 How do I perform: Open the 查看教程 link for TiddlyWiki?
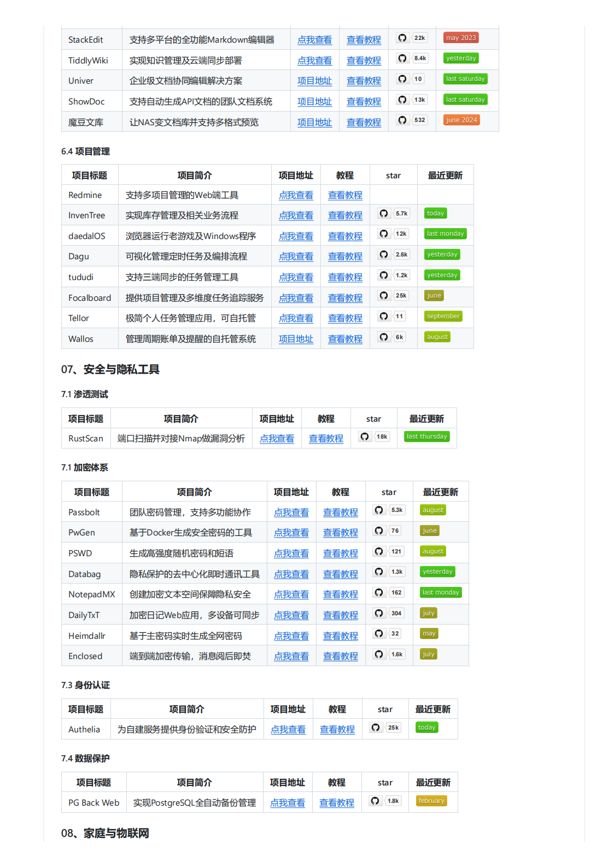pyautogui.click(x=364, y=61)
